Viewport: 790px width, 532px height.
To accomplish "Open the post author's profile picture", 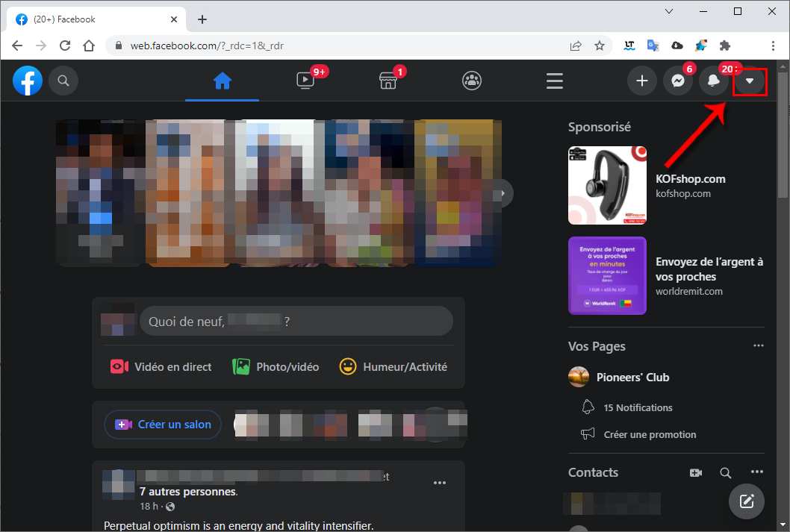I will [x=119, y=485].
